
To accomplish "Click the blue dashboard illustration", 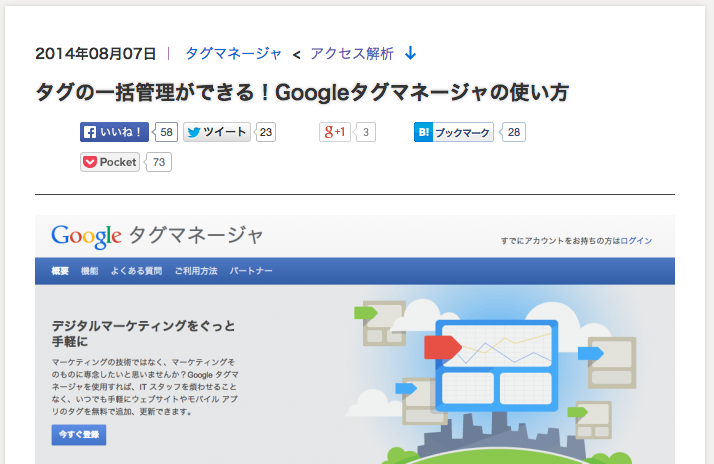I will 496,365.
